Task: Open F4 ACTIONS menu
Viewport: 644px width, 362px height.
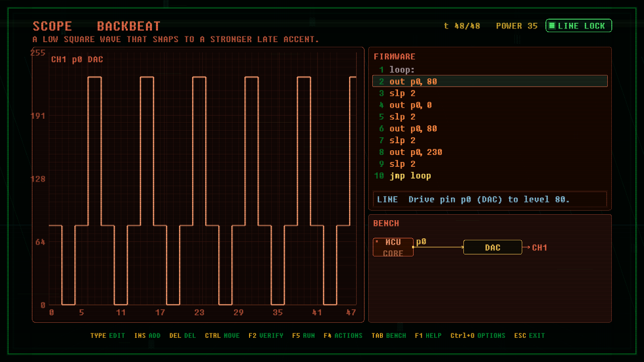Action: [x=343, y=335]
